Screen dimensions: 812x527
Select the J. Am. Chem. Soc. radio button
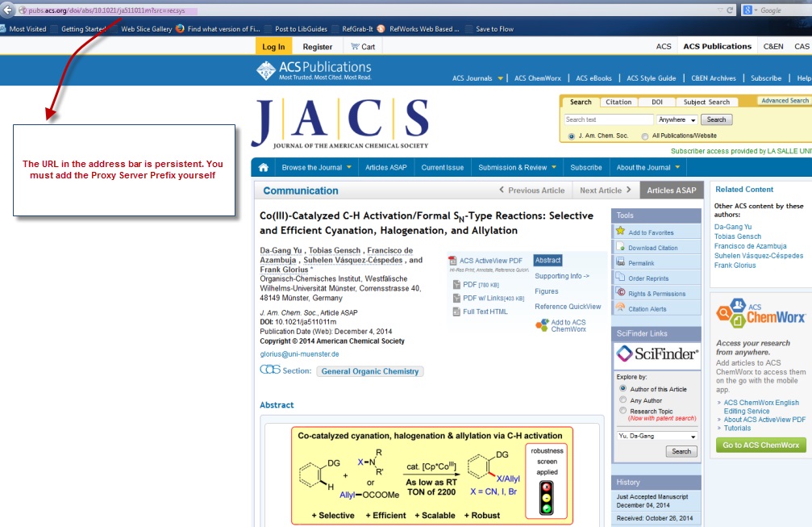(x=571, y=136)
